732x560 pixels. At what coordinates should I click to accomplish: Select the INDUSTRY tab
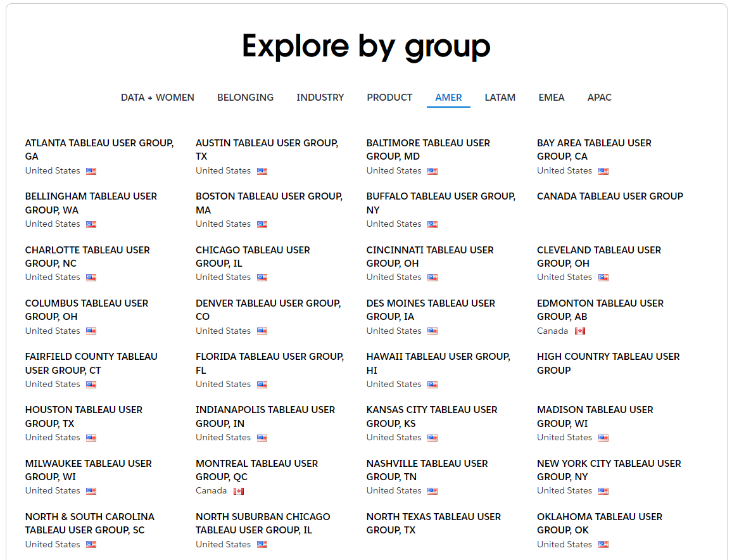click(320, 98)
